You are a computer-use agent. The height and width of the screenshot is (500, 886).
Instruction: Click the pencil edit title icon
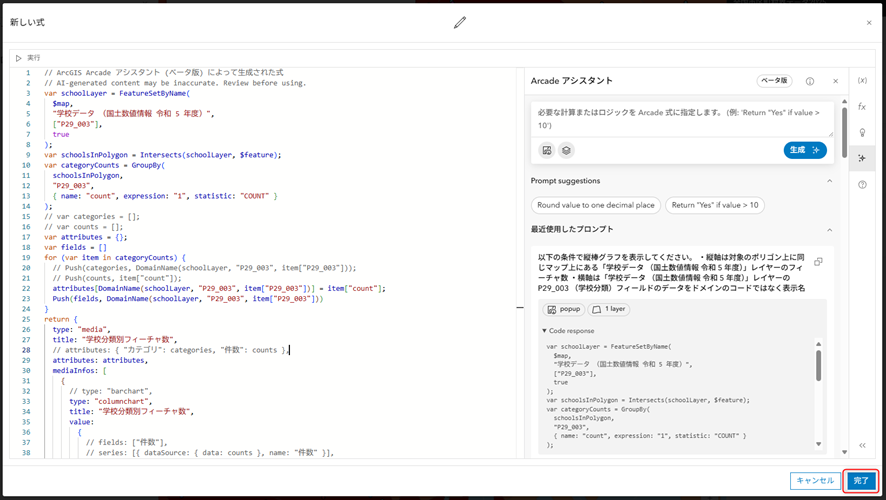pos(460,23)
